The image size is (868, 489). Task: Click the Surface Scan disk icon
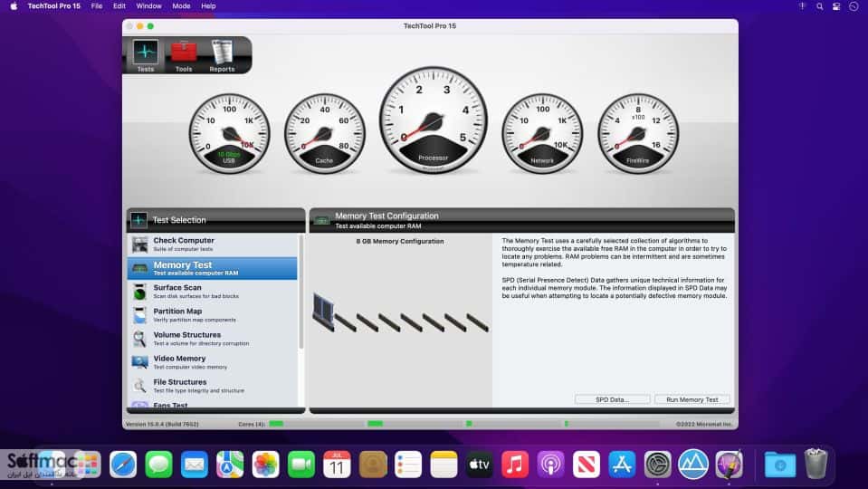[x=139, y=292]
